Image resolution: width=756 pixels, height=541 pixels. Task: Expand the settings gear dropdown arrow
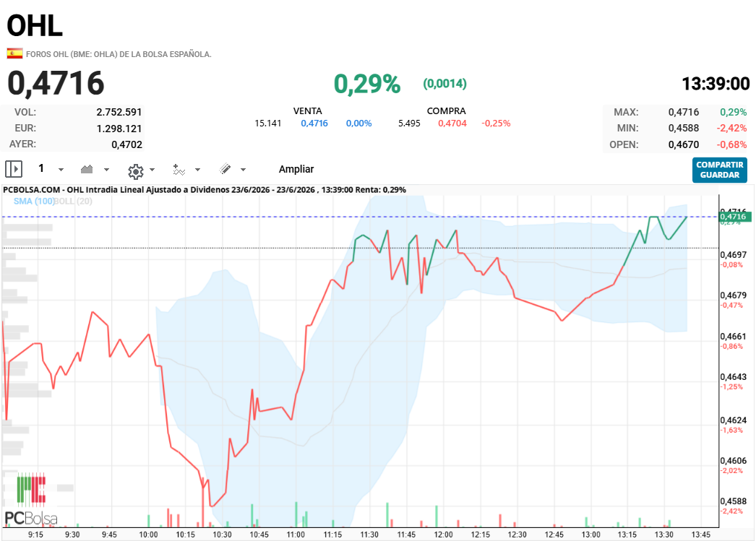pos(153,170)
